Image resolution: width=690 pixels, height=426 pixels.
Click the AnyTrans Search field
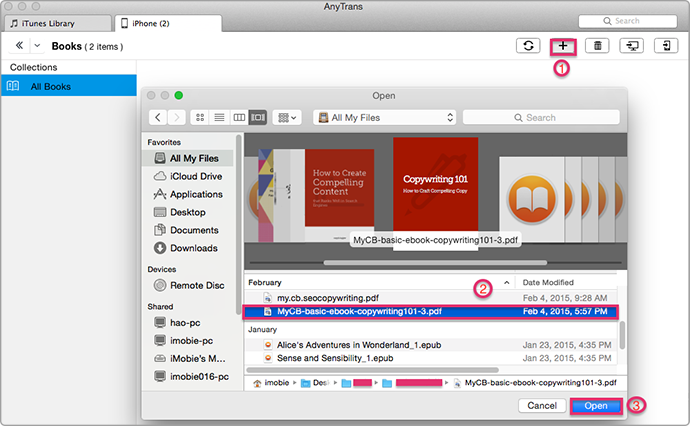coord(628,21)
